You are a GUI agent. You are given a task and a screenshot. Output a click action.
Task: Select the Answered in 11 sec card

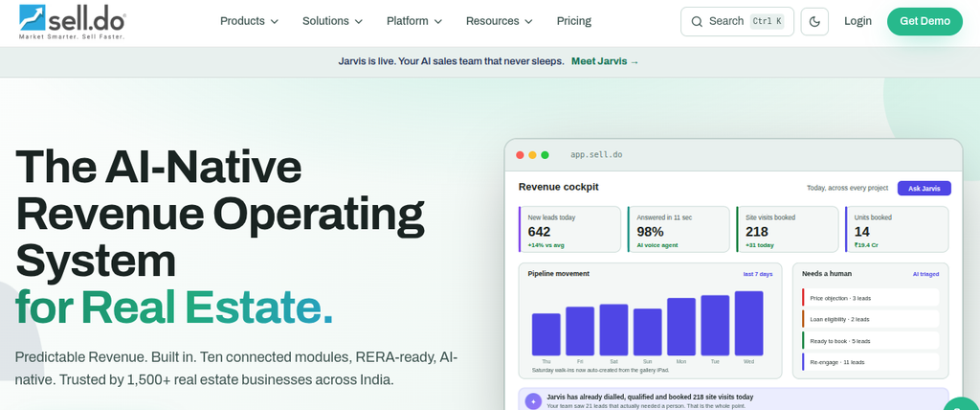[679, 229]
